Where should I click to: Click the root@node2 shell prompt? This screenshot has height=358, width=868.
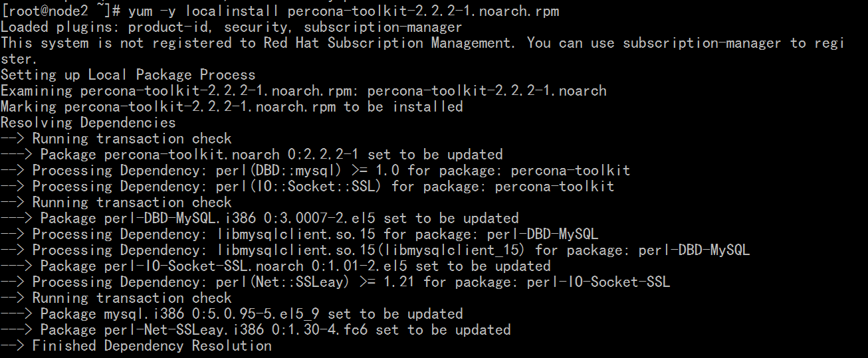coord(61,11)
